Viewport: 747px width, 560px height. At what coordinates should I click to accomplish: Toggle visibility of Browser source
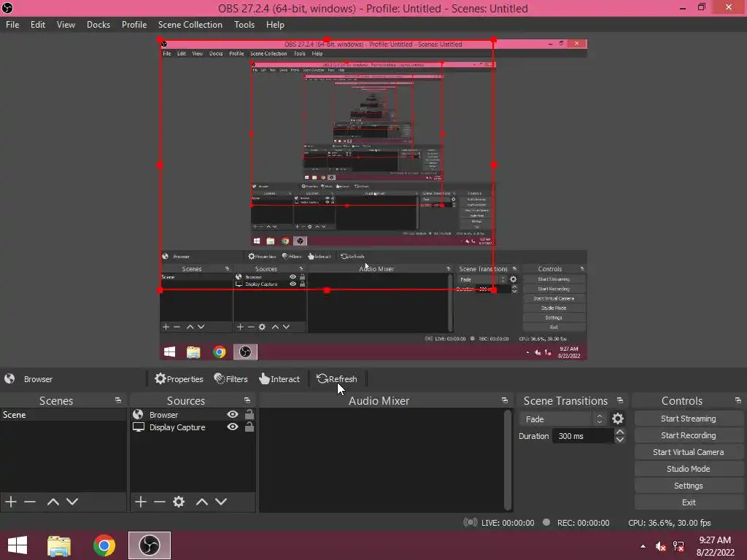click(233, 414)
